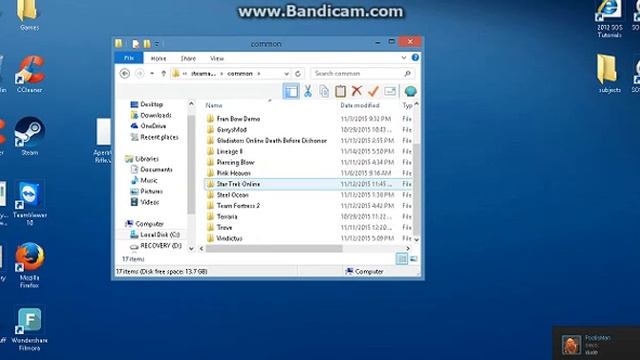
Task: Select the Mozilla Firefox desktop icon
Action: (x=29, y=265)
